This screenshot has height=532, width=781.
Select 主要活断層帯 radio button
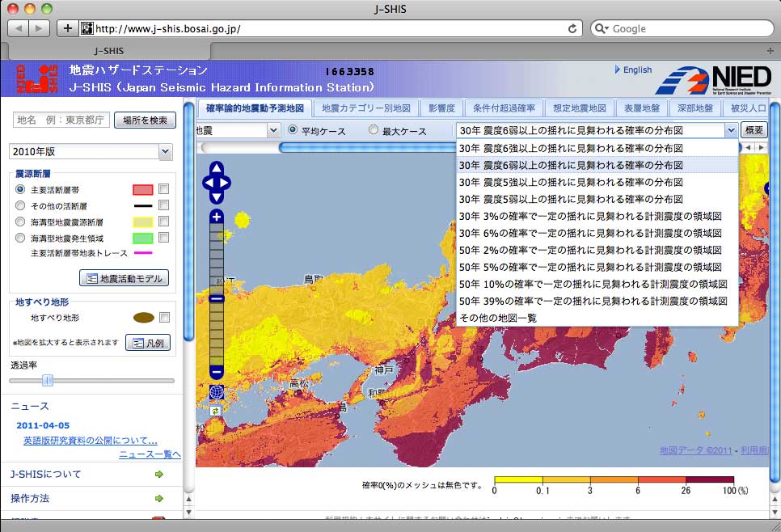pos(20,189)
